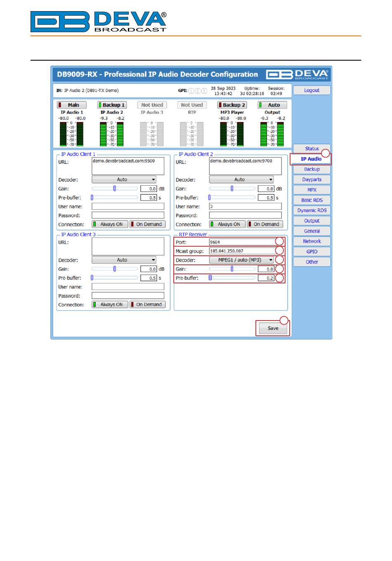The image size is (392, 561).
Task: Open the General tab
Action: coord(312,231)
